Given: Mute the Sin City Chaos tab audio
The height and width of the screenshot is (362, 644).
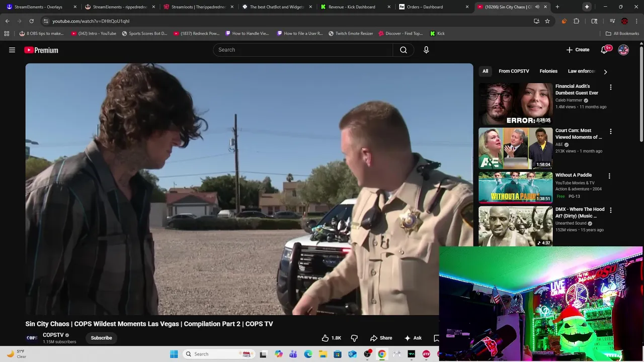Looking at the screenshot, I should coord(537,7).
